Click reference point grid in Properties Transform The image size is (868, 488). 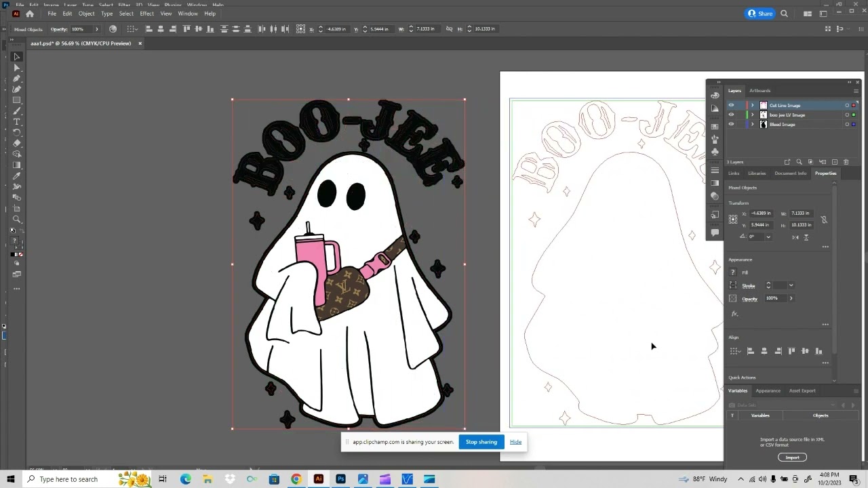733,219
